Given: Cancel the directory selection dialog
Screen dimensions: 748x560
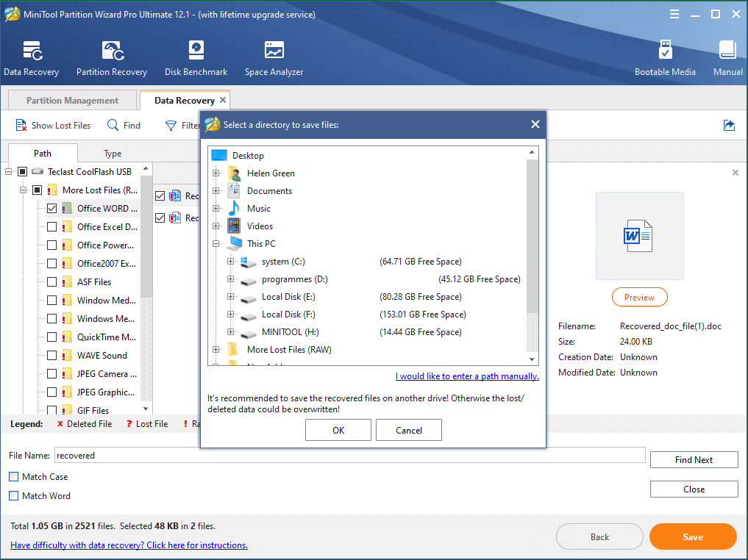Looking at the screenshot, I should tap(409, 430).
